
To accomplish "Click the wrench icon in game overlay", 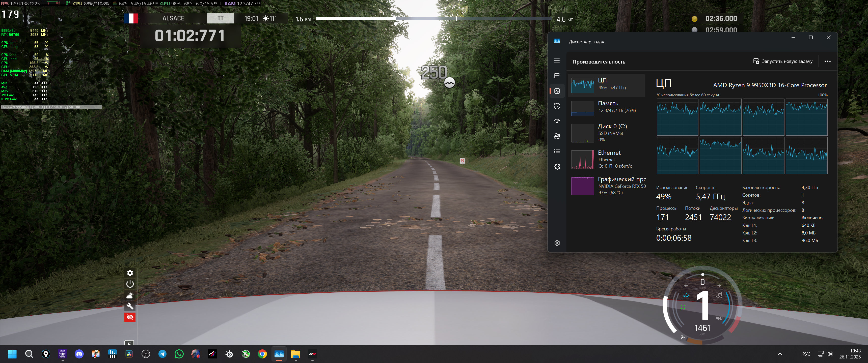I will [x=130, y=306].
